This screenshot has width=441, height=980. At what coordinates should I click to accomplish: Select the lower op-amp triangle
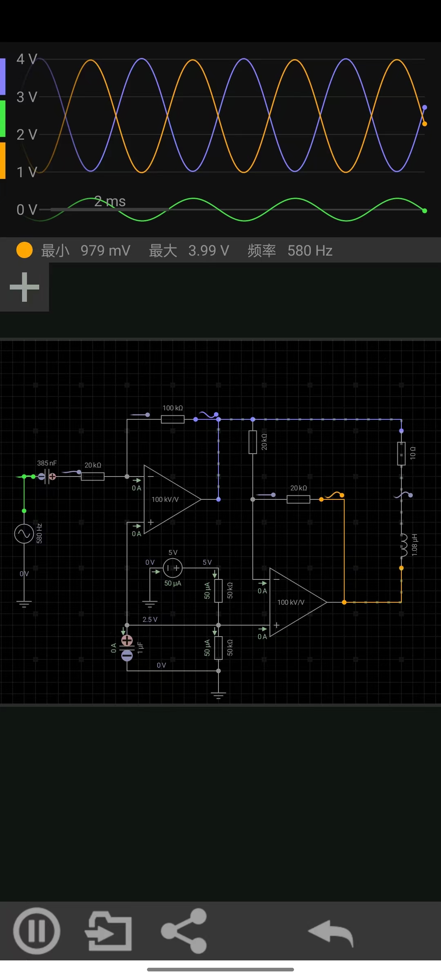tap(297, 602)
